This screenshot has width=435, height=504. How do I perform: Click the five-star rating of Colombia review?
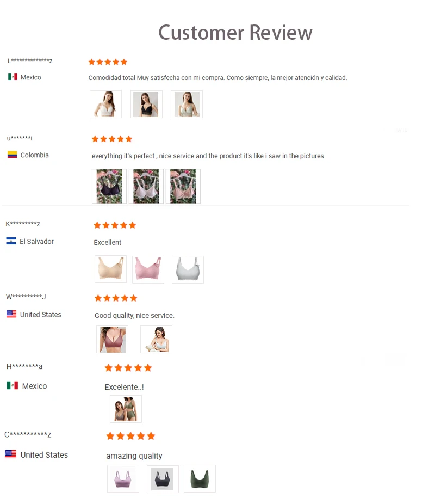tap(111, 139)
